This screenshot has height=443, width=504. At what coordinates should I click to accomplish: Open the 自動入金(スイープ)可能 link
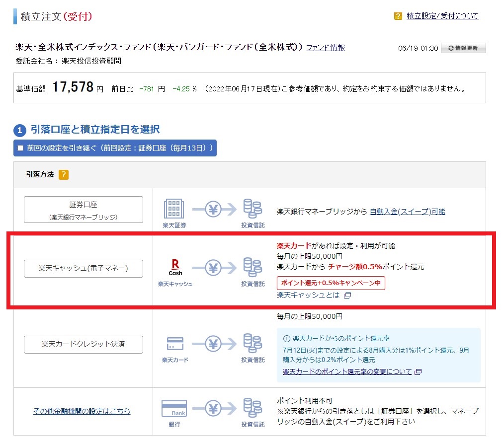(x=407, y=212)
